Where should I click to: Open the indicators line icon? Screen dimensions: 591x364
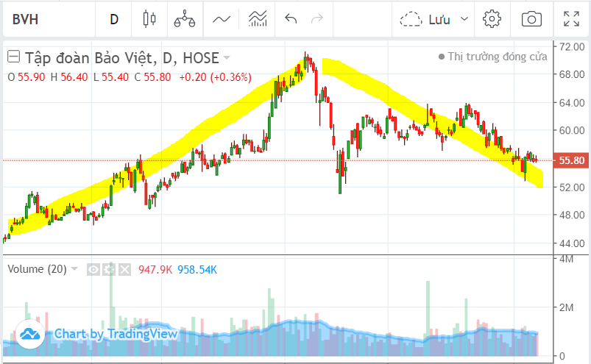pyautogui.click(x=222, y=19)
